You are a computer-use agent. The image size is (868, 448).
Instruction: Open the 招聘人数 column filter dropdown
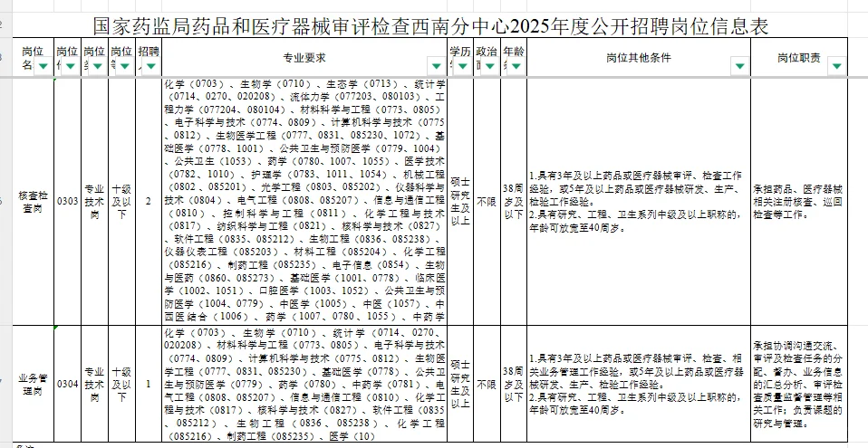[151, 66]
